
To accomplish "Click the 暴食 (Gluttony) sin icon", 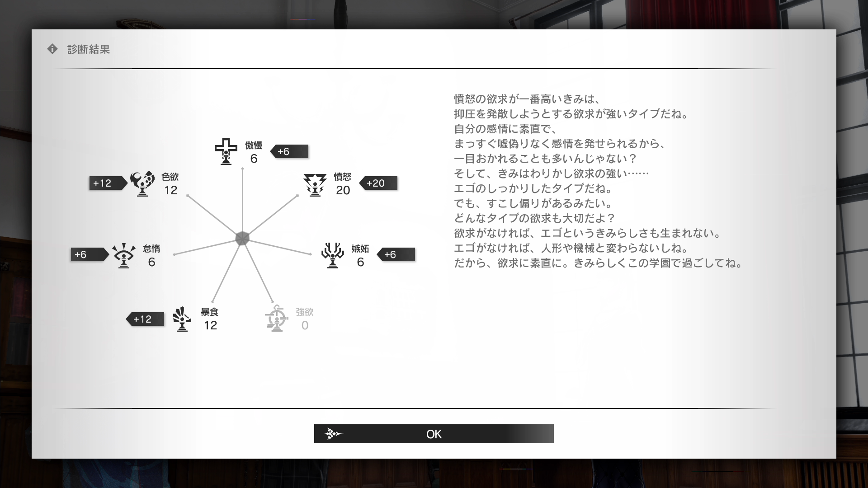I will pos(182,318).
